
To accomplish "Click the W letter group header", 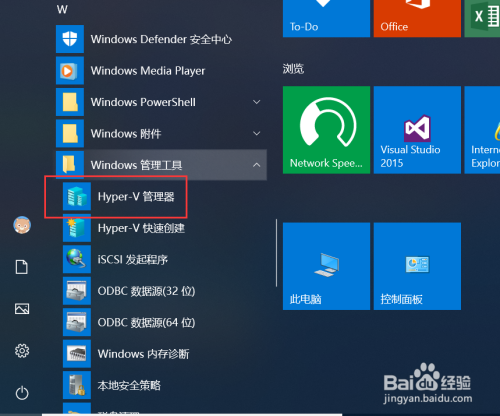I will pos(62,9).
